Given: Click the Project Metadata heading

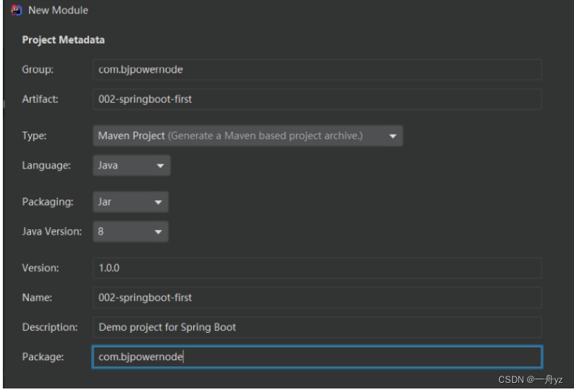Looking at the screenshot, I should pos(63,40).
